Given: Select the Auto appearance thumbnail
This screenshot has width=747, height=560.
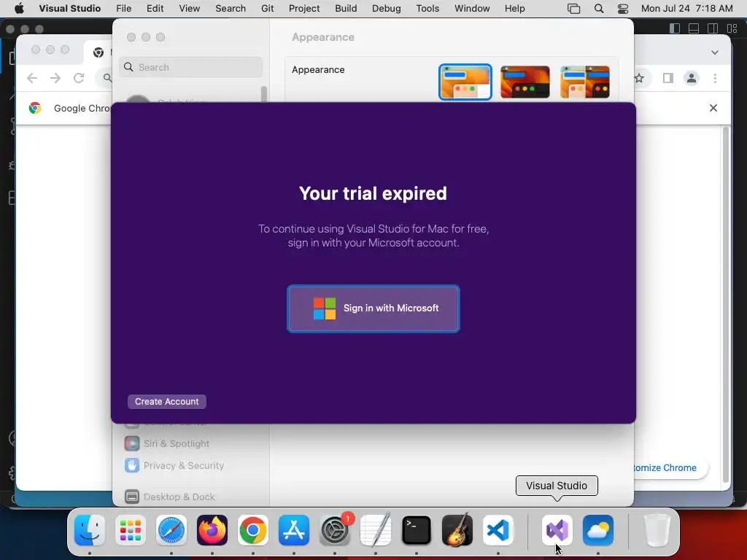Looking at the screenshot, I should coord(585,82).
